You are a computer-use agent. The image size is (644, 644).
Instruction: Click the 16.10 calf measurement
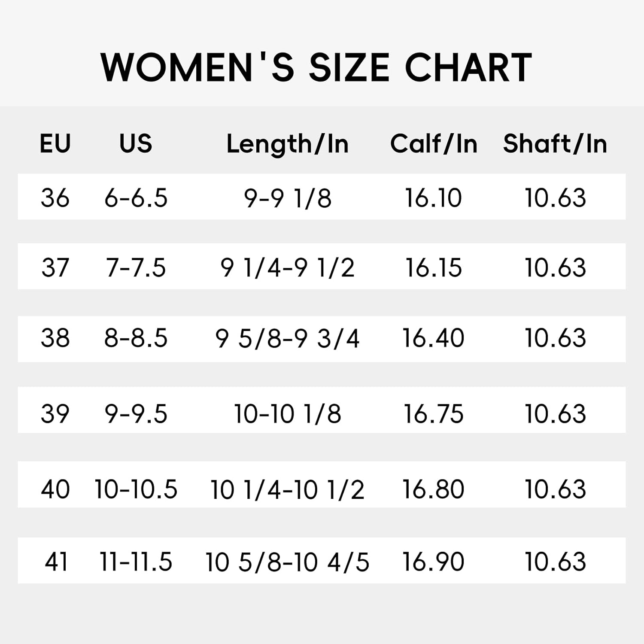434,198
